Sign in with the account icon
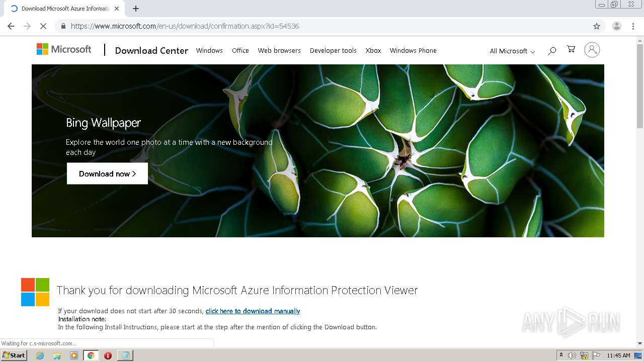The width and height of the screenshot is (644, 362). [592, 50]
